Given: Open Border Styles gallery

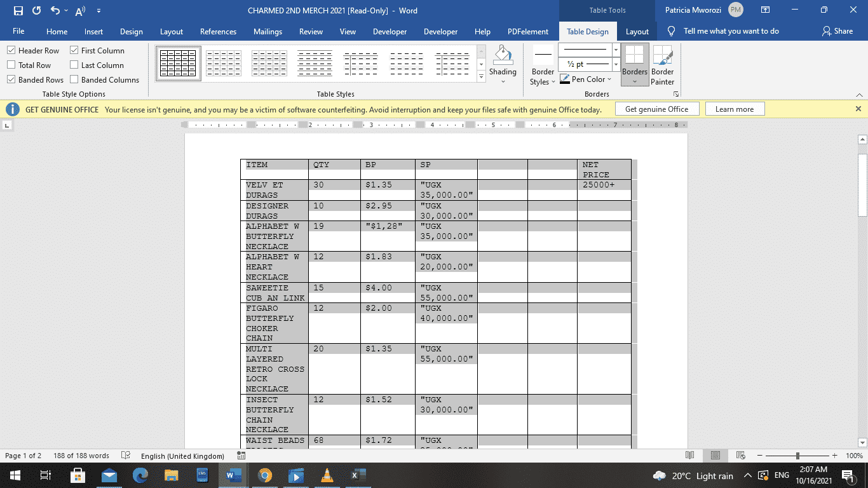Looking at the screenshot, I should pyautogui.click(x=542, y=64).
